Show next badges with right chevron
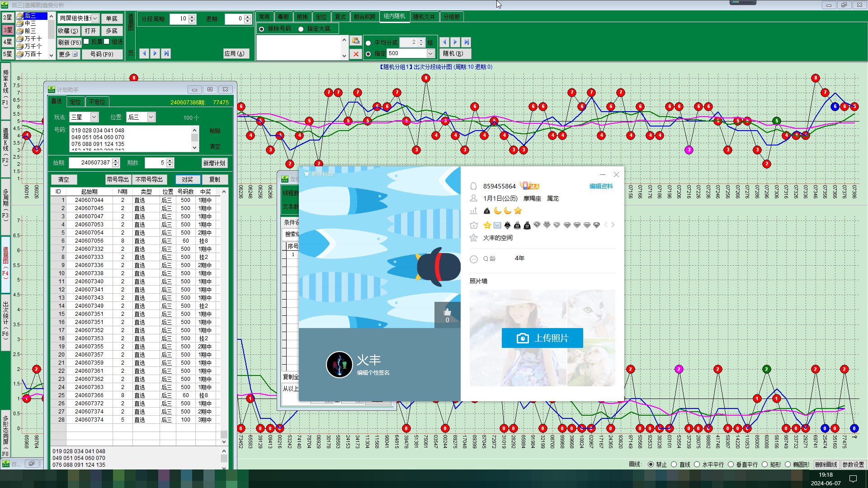868x488 pixels. (613, 225)
